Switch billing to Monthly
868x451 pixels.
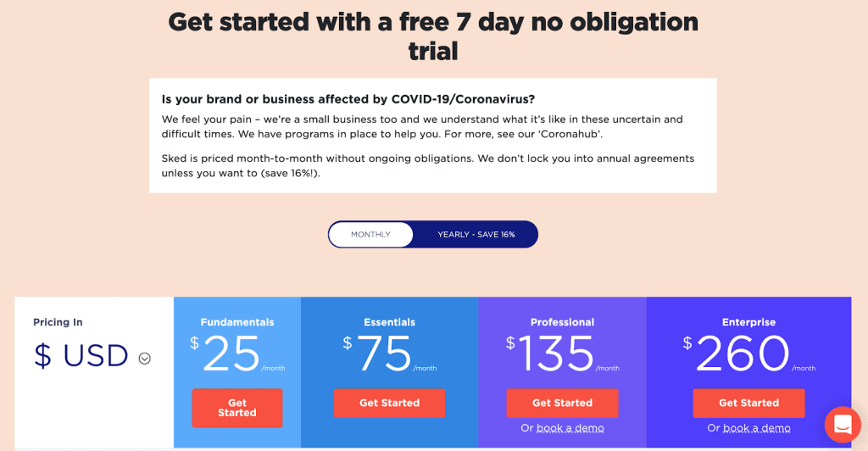point(371,235)
